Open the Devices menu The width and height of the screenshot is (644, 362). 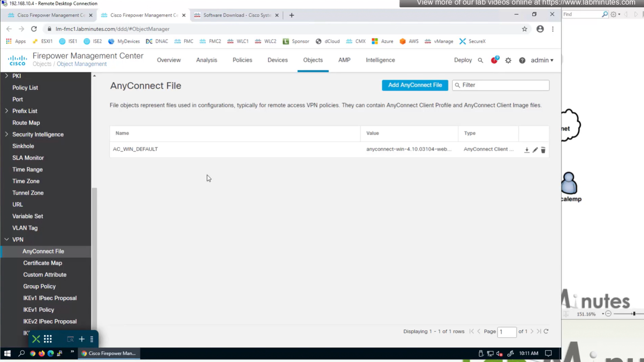pyautogui.click(x=277, y=60)
